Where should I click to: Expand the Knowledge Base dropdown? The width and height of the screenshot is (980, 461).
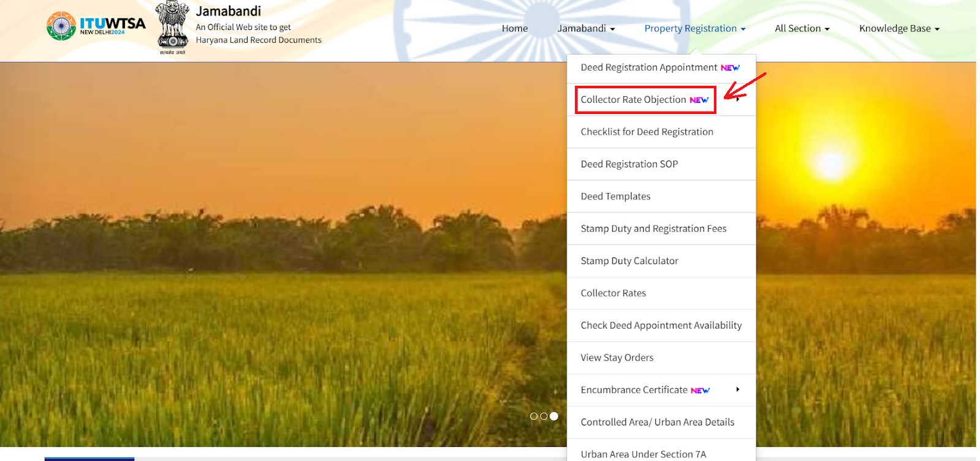(x=899, y=28)
